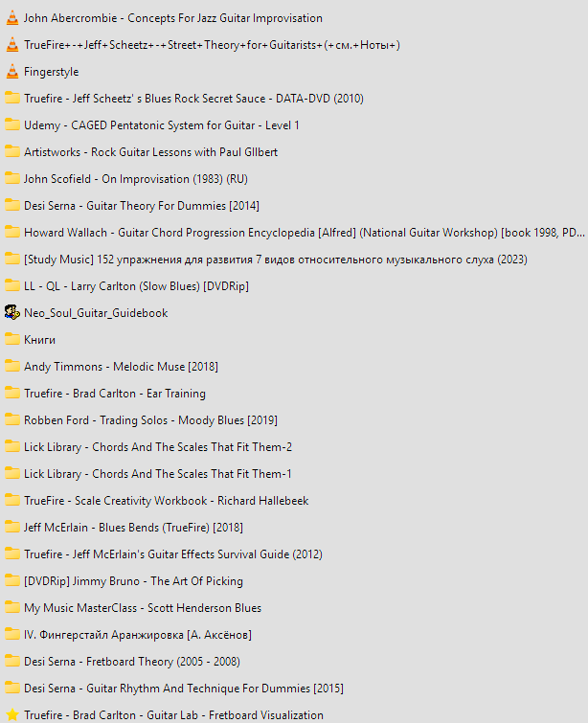
Task: Click folder icon for Guitar Rhythm And Technique For Dummies
Action: coord(12,688)
